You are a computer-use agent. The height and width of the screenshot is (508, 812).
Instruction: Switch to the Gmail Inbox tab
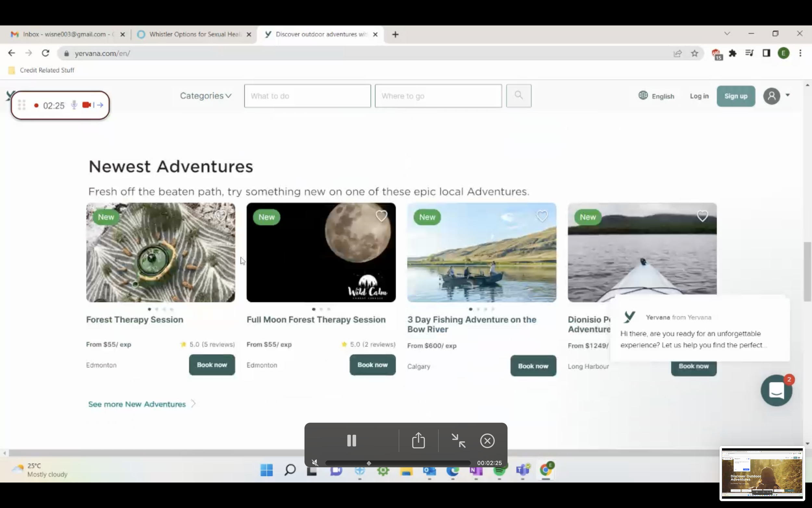pos(64,34)
